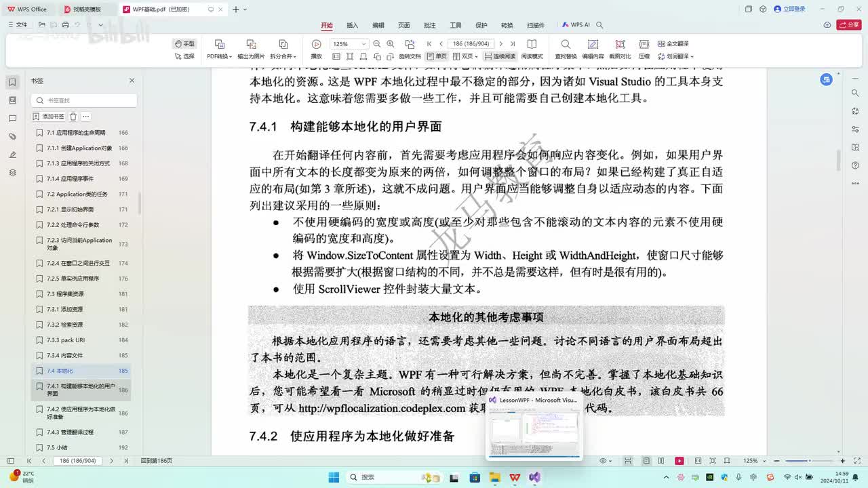868x488 pixels.
Task: Select the Hand (手型) tool
Action: tap(184, 43)
